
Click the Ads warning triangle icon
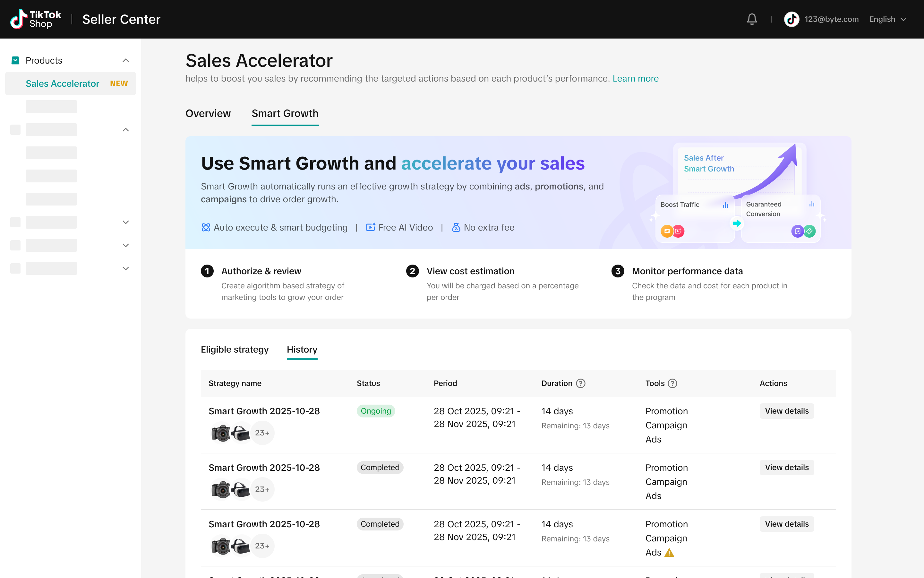click(669, 552)
